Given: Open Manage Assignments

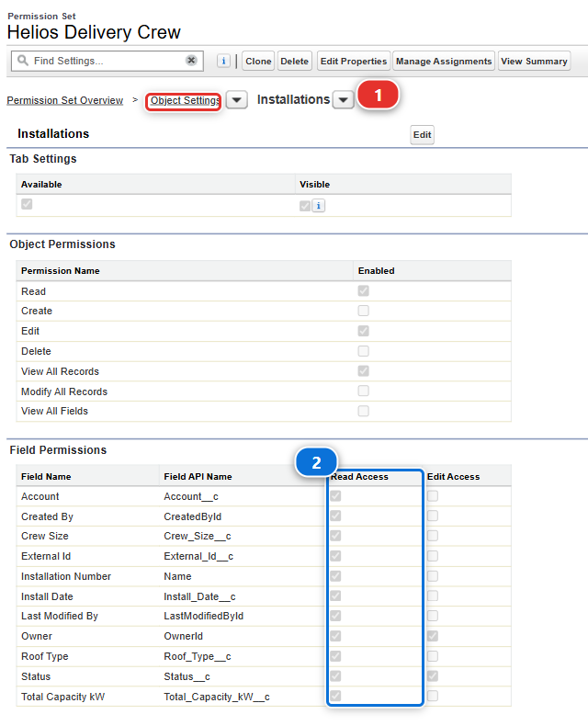Looking at the screenshot, I should [x=444, y=62].
